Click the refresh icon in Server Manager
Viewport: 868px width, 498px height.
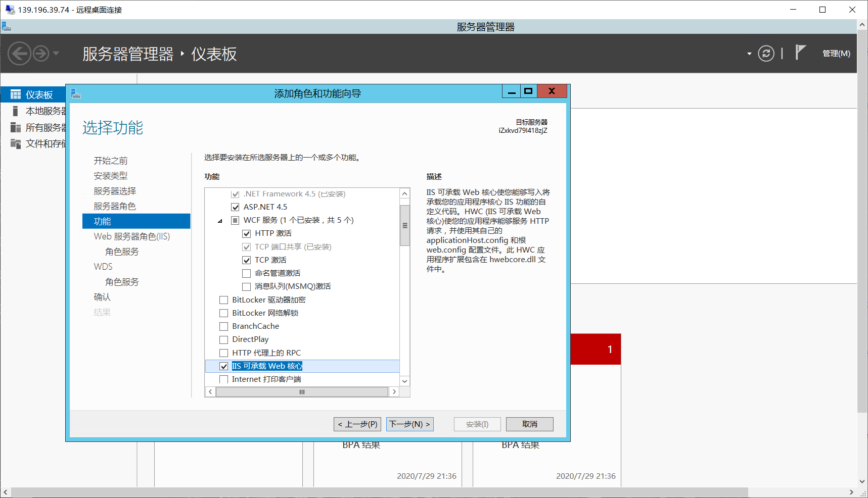click(766, 53)
